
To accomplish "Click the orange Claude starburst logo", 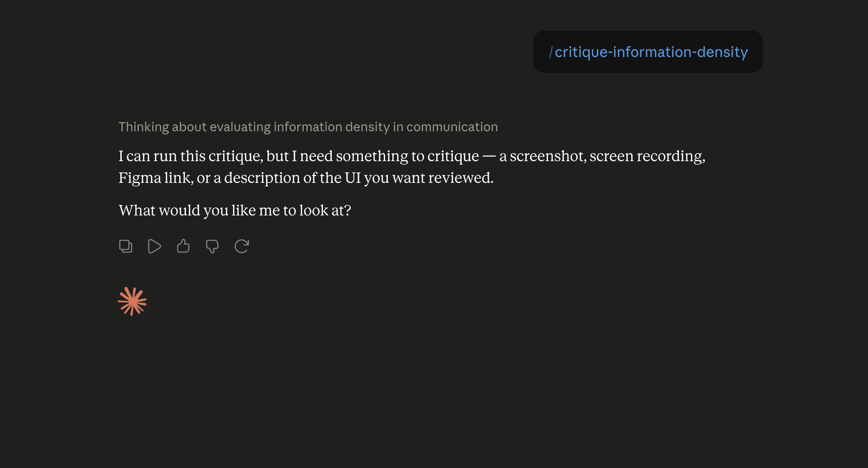I will click(x=132, y=301).
